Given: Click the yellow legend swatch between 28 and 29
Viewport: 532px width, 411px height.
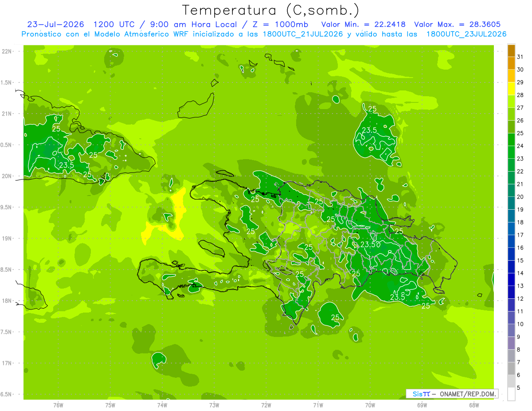Looking at the screenshot, I should click(511, 89).
